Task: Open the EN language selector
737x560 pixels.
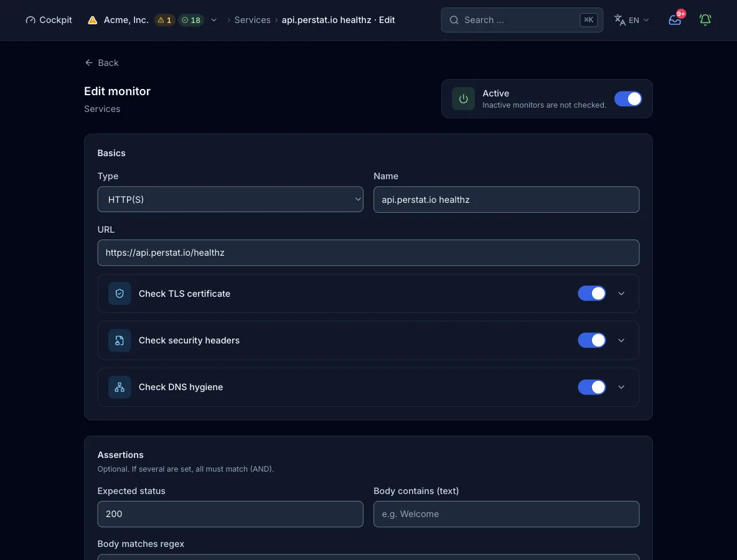Action: (632, 20)
